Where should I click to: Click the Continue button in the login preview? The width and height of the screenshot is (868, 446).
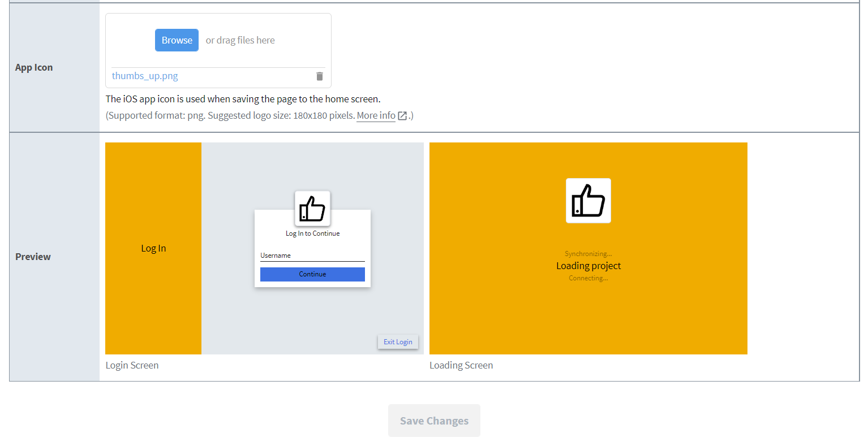pyautogui.click(x=312, y=274)
